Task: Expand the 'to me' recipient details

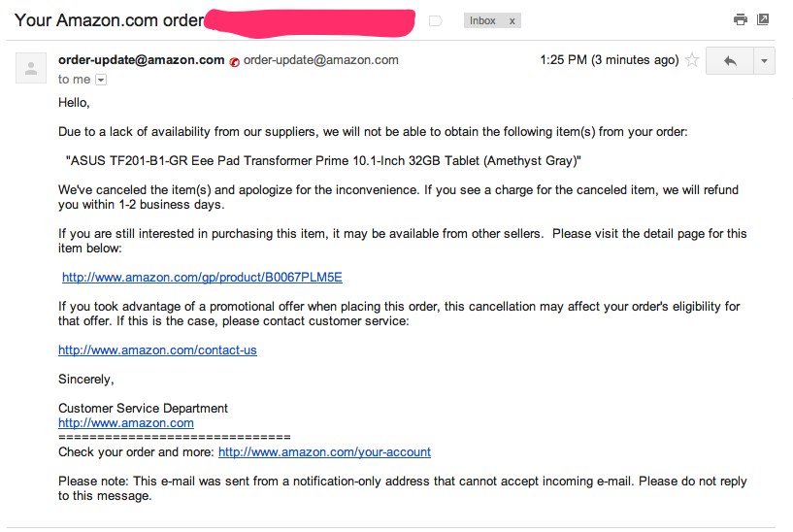Action: (101, 80)
